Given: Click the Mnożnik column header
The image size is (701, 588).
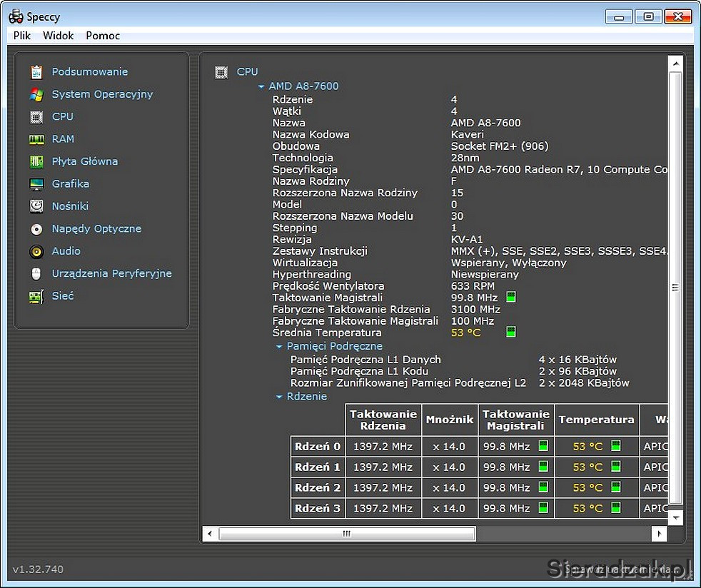Looking at the screenshot, I should point(449,420).
